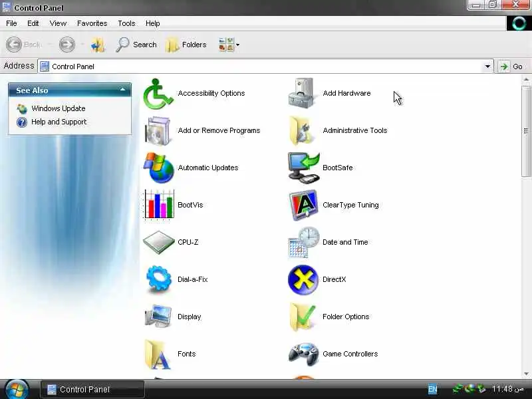Select the CPU-Z label
This screenshot has height=399, width=532.
point(188,242)
